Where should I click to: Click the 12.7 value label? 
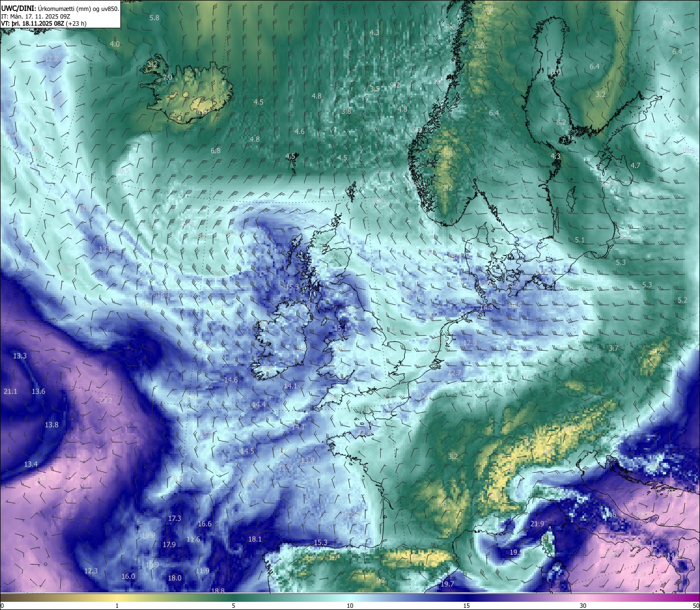click(455, 373)
